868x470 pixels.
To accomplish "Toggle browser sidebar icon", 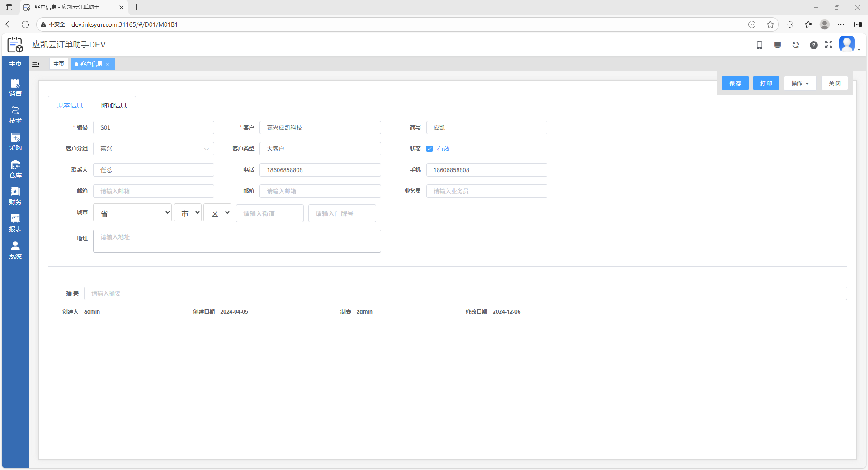I will [x=858, y=24].
